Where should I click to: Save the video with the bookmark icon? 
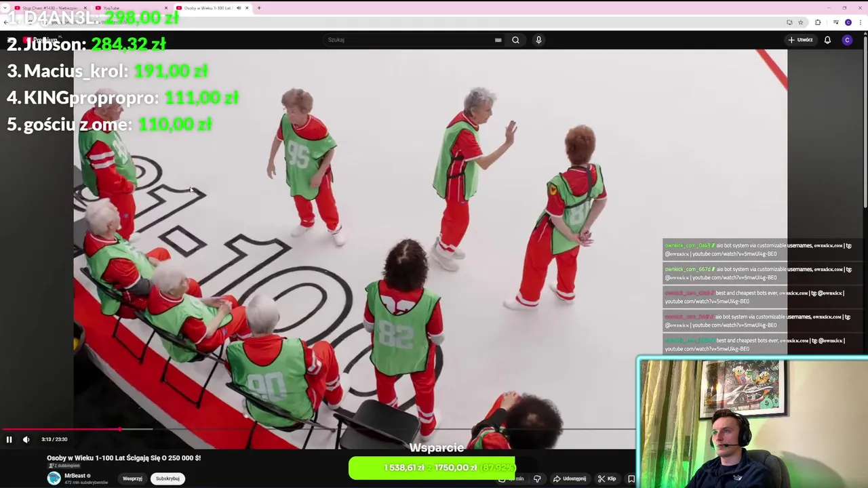631,479
